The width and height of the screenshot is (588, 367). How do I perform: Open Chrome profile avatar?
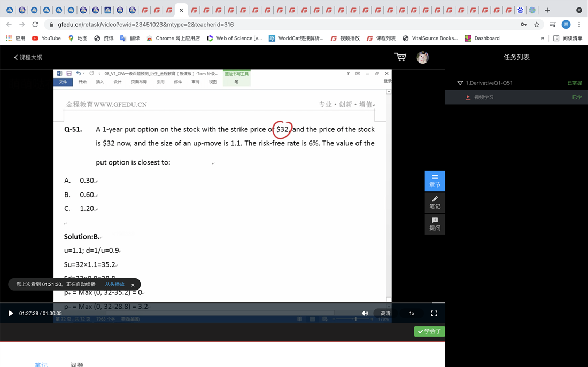566,25
